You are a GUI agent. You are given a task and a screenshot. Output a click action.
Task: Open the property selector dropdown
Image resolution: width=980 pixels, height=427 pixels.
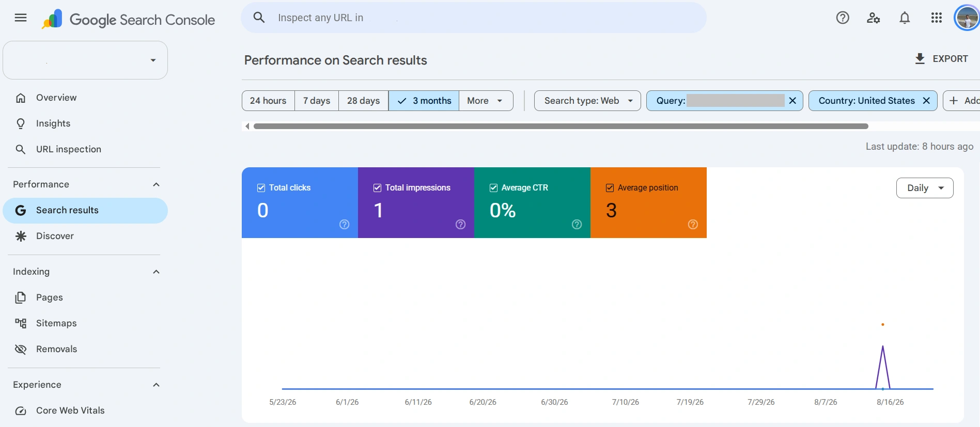tap(85, 60)
